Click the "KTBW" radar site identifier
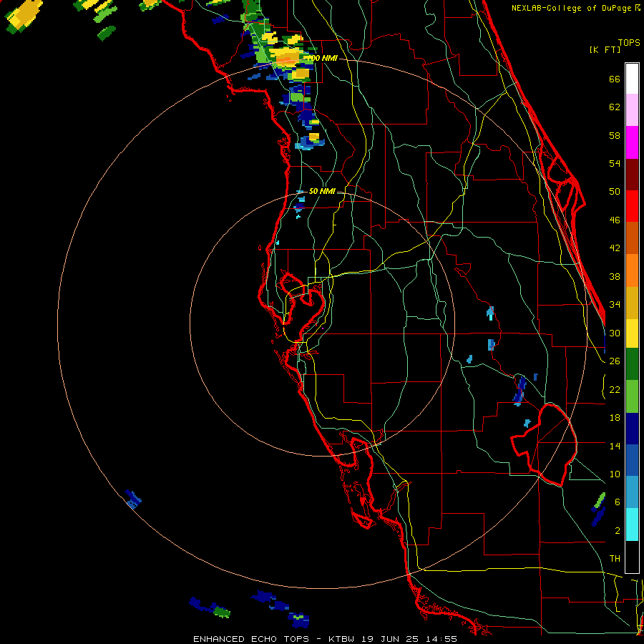Image resolution: width=644 pixels, height=644 pixels. 341,639
